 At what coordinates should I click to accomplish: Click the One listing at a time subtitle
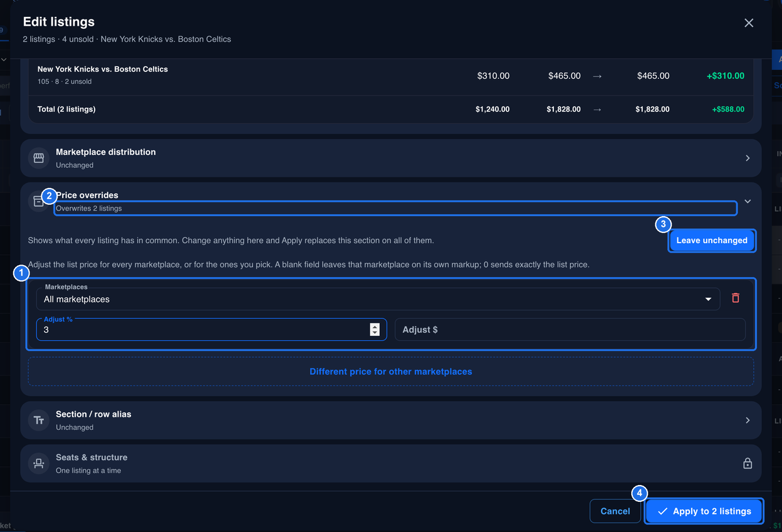tap(88, 471)
